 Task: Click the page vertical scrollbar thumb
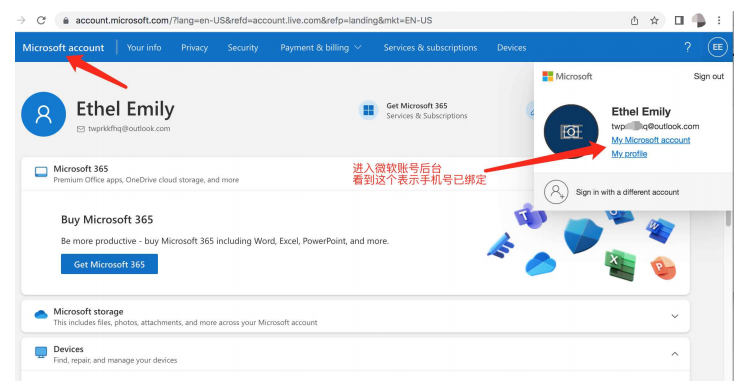coord(728,218)
